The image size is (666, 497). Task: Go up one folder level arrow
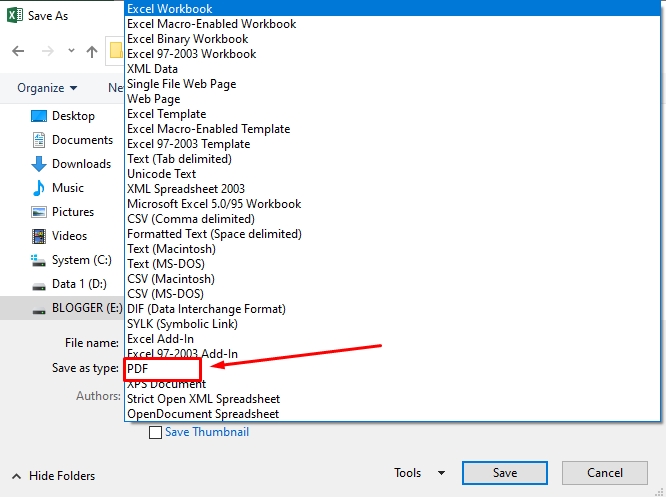click(92, 51)
